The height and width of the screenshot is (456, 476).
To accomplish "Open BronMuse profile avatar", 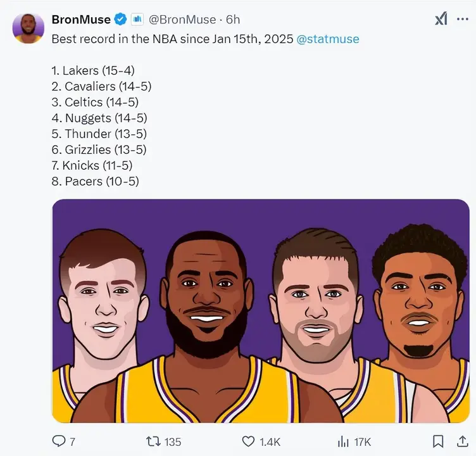I will click(x=28, y=28).
